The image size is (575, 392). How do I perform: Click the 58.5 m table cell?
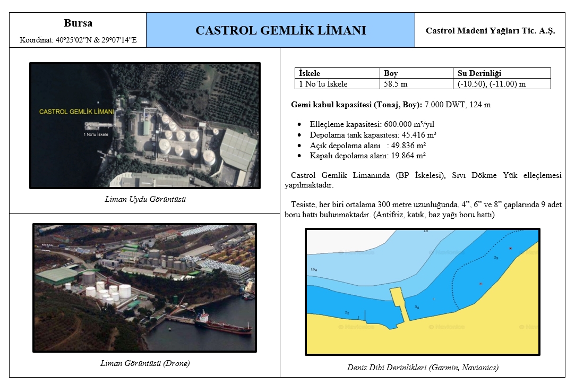(416, 84)
